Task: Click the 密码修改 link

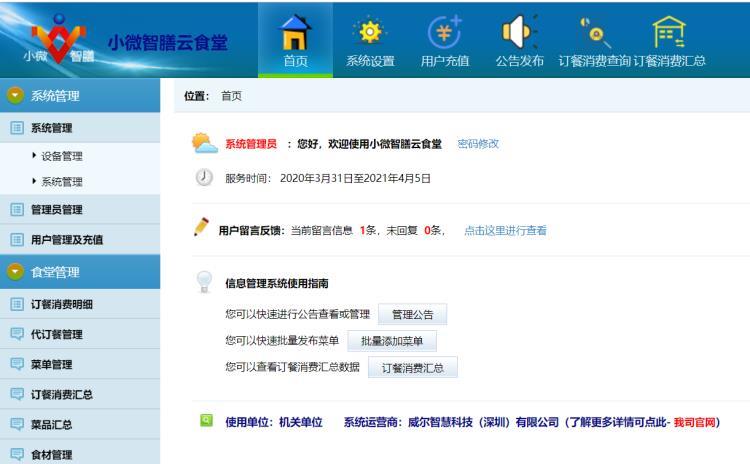Action: (478, 144)
